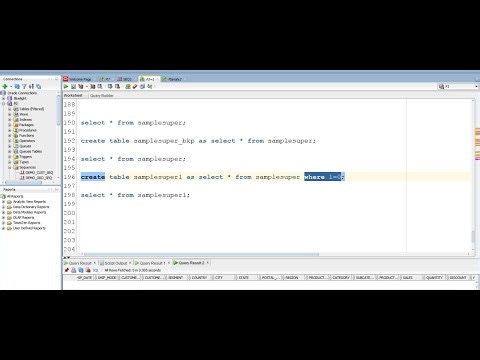This screenshot has width=480, height=360.
Task: Expand the Procedures node
Action: [10, 130]
